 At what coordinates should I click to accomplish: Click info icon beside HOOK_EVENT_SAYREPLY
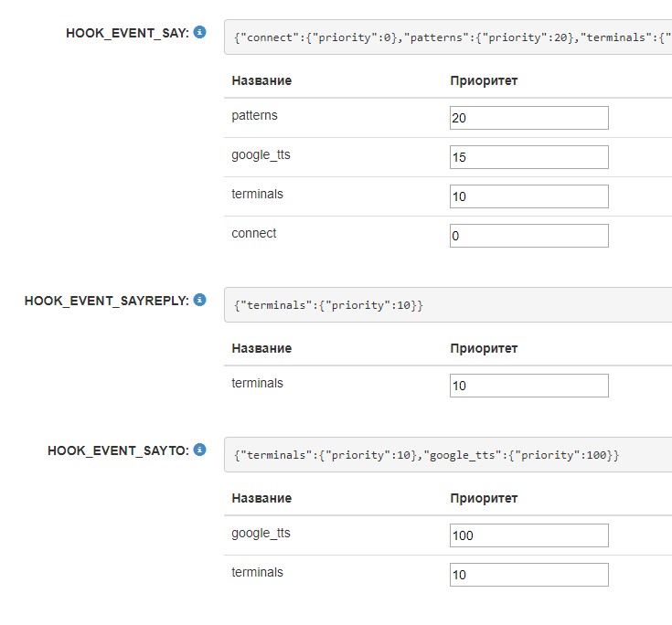[200, 300]
